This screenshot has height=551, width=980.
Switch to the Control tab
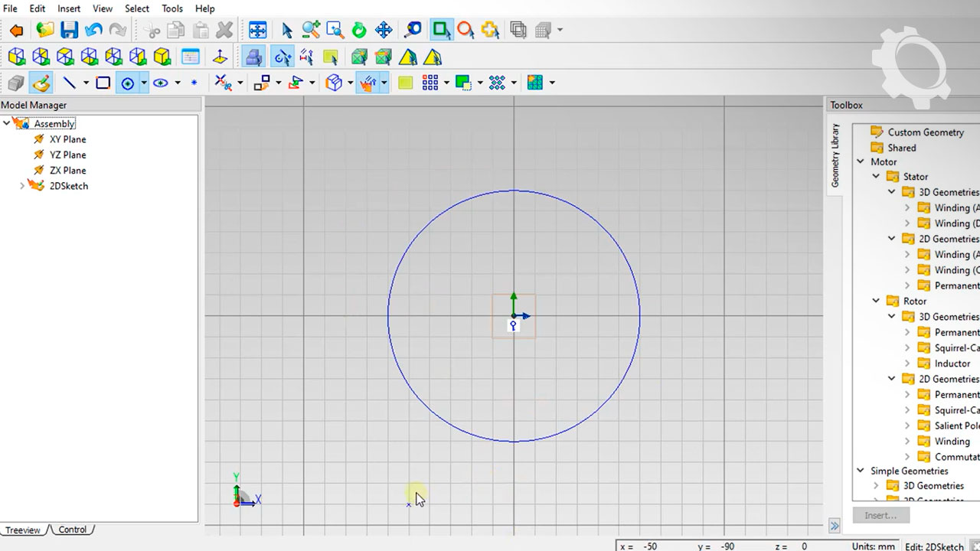click(73, 530)
